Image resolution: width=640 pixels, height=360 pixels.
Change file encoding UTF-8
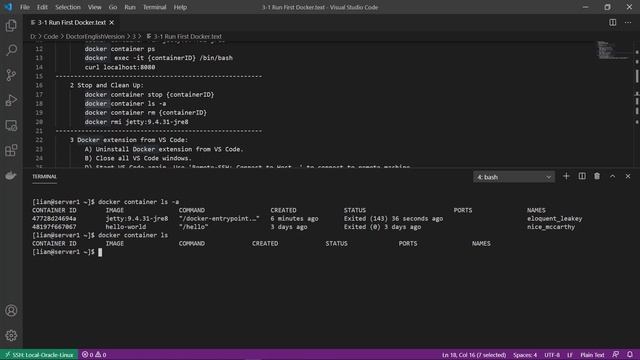coord(552,355)
